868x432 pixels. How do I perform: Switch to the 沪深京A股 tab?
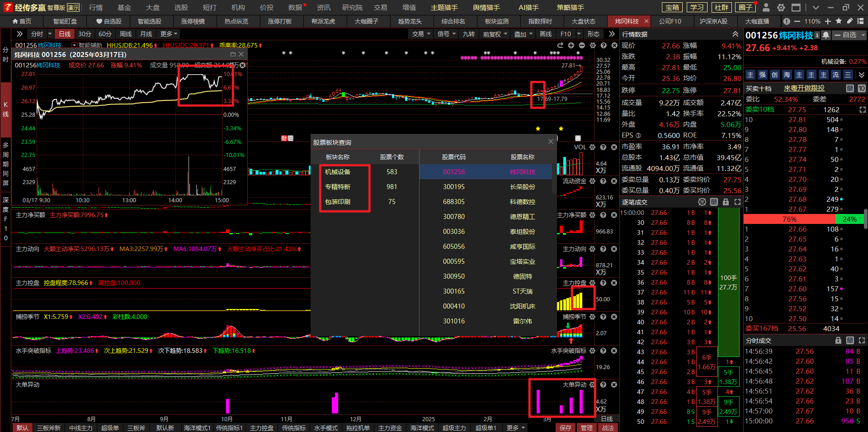[x=713, y=21]
